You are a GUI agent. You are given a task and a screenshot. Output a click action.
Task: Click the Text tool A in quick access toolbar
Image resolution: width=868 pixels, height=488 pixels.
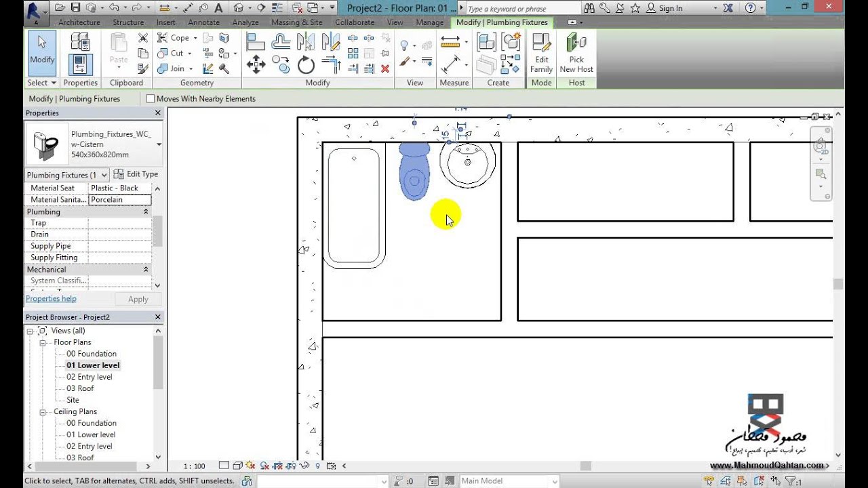[x=218, y=8]
